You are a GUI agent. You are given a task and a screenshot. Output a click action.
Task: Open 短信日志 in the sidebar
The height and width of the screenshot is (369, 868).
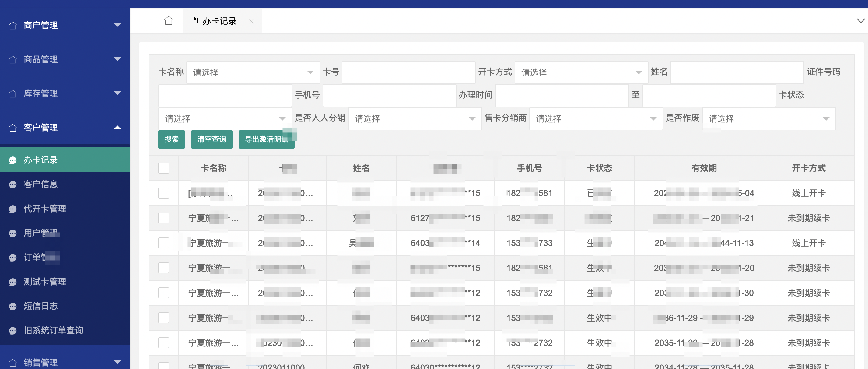pos(65,306)
